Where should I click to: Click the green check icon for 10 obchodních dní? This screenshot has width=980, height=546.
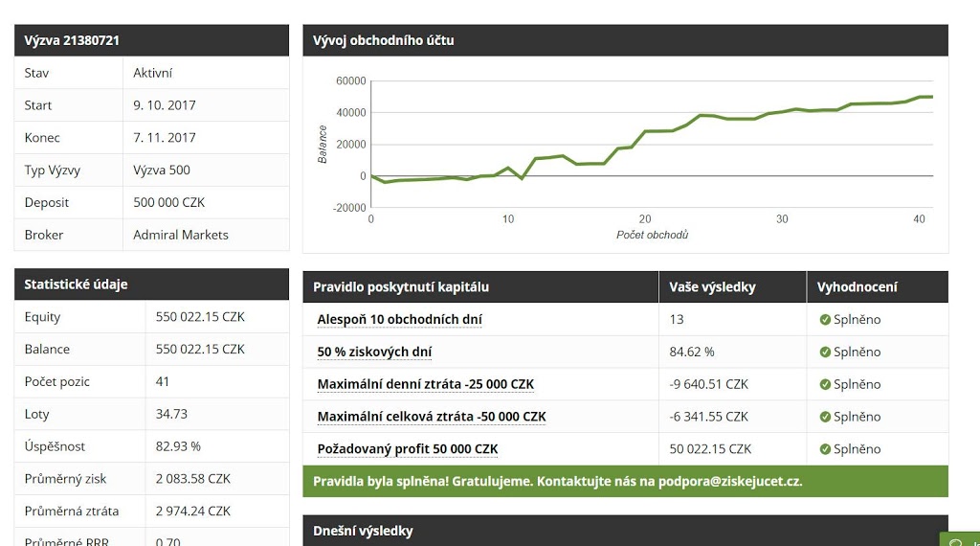[x=825, y=320]
